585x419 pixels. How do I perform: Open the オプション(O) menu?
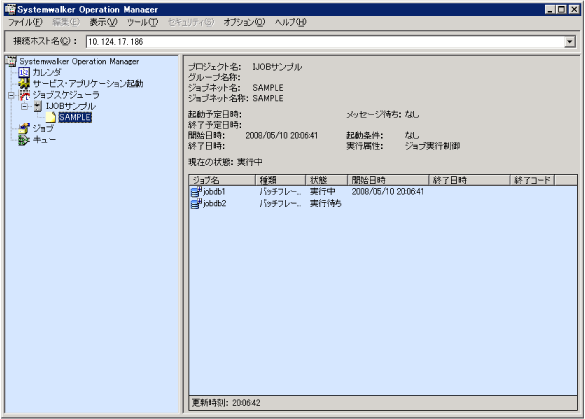(x=244, y=22)
